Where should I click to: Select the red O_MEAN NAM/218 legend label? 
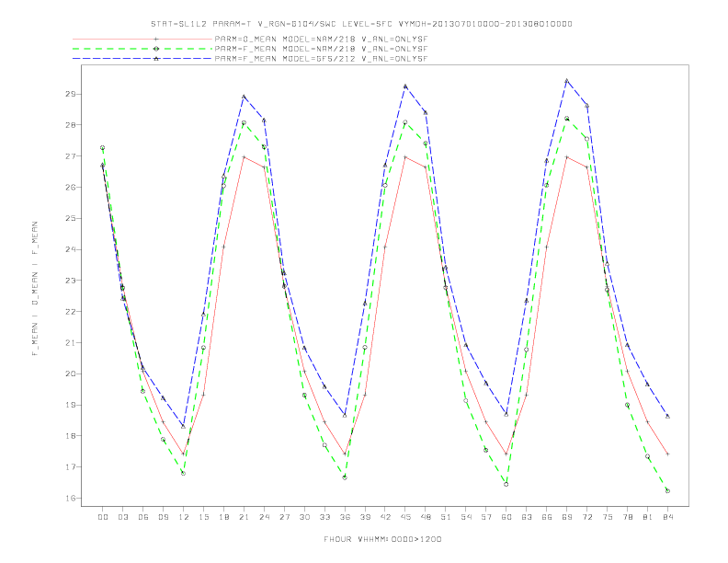[321, 39]
